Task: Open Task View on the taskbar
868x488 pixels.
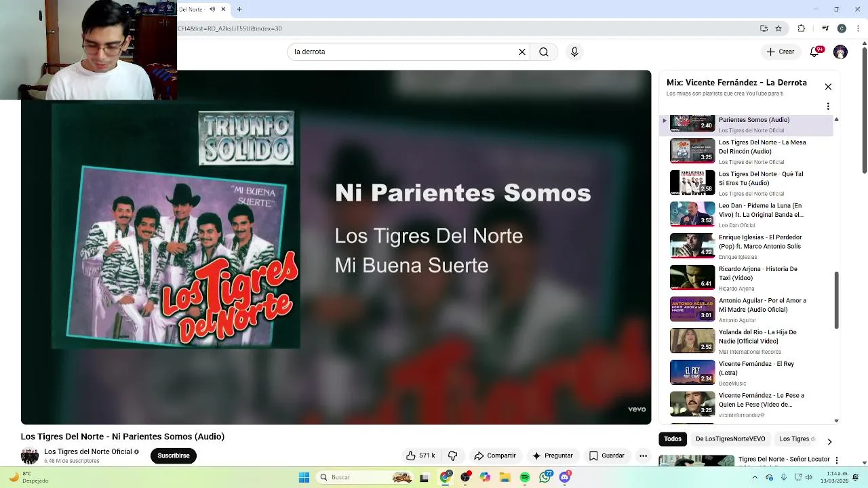Action: [x=425, y=477]
